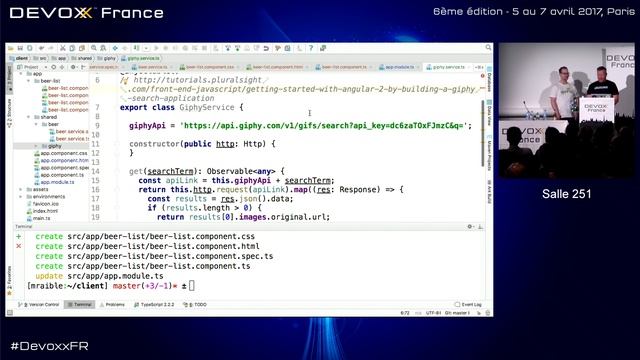Click the scroll-from-source icon in the Project panel
Viewport: 640px width, 360px height.
pos(53,67)
